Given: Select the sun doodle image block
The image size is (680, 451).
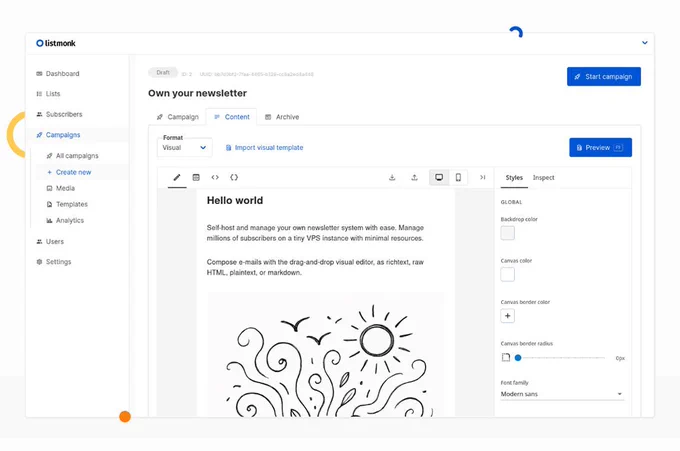Looking at the screenshot, I should point(326,355).
